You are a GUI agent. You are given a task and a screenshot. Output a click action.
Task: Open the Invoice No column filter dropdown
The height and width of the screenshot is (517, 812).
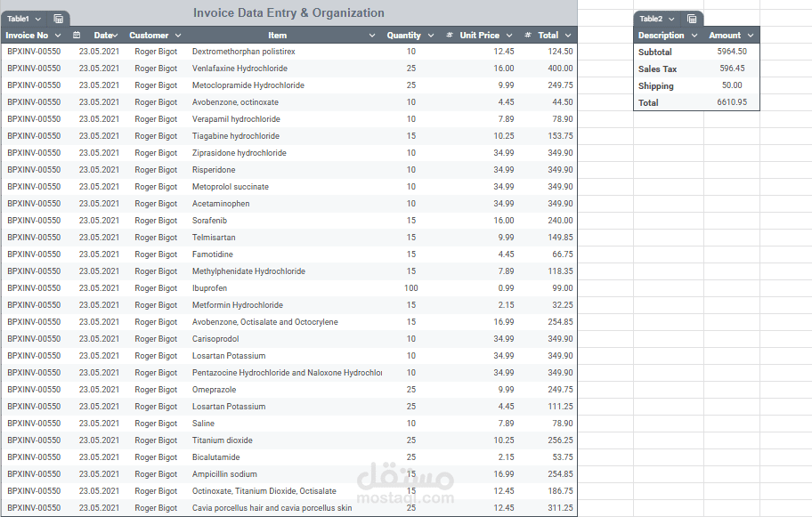58,36
